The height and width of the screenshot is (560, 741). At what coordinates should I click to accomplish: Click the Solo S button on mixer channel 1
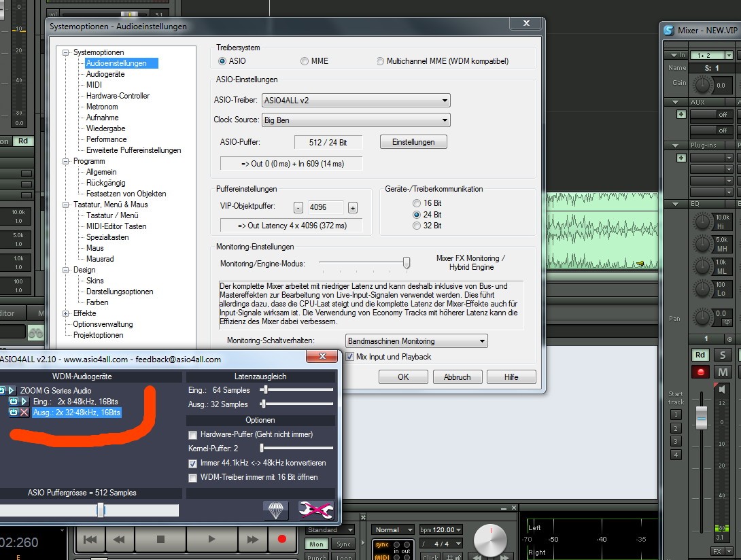[x=723, y=355]
